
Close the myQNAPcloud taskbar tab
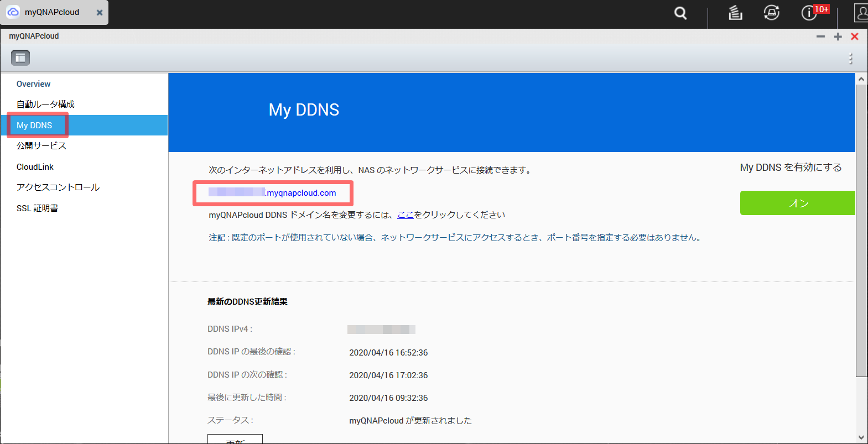[100, 13]
